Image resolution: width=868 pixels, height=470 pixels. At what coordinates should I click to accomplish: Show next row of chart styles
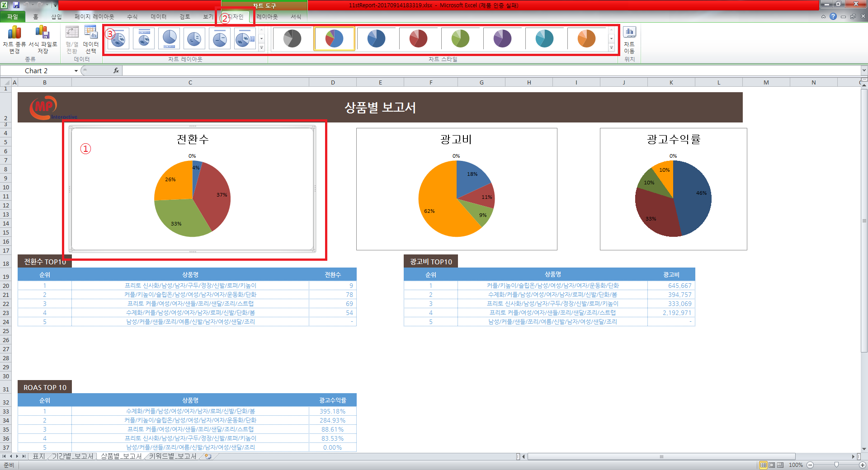(611, 39)
